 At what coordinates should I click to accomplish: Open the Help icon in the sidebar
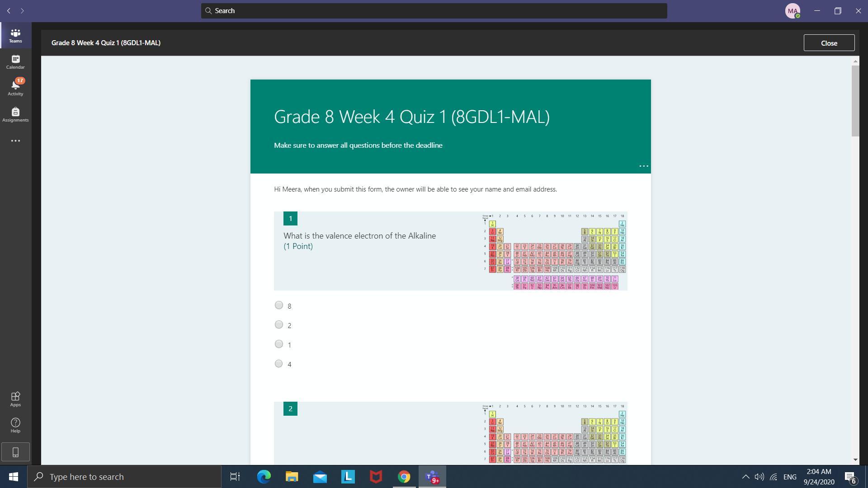pyautogui.click(x=15, y=425)
